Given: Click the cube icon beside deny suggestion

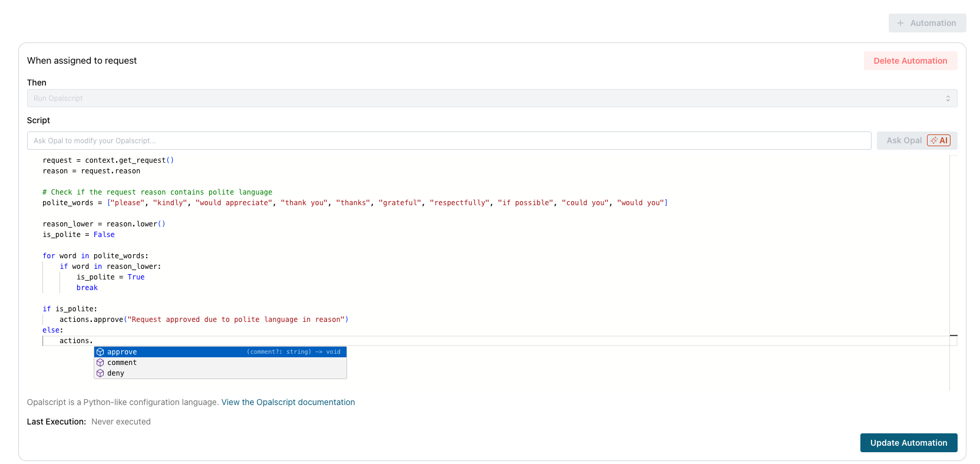Looking at the screenshot, I should (100, 373).
